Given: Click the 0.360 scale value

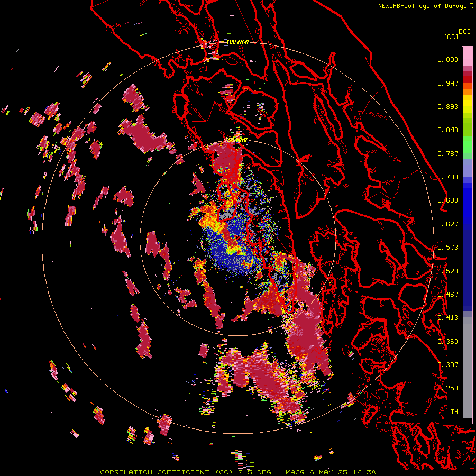Looking at the screenshot, I should coord(448,342).
